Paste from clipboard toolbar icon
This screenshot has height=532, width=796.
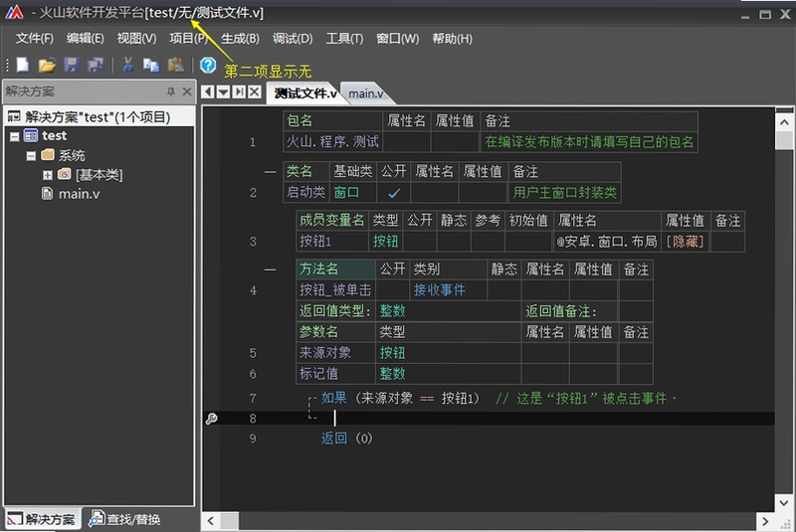(x=176, y=65)
